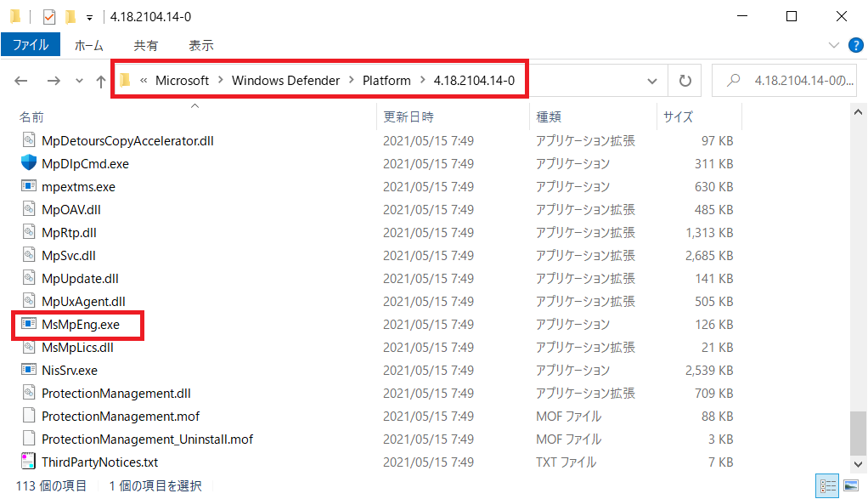Click the vertical scrollbar thumb
This screenshot has height=499, width=868.
tap(858, 433)
